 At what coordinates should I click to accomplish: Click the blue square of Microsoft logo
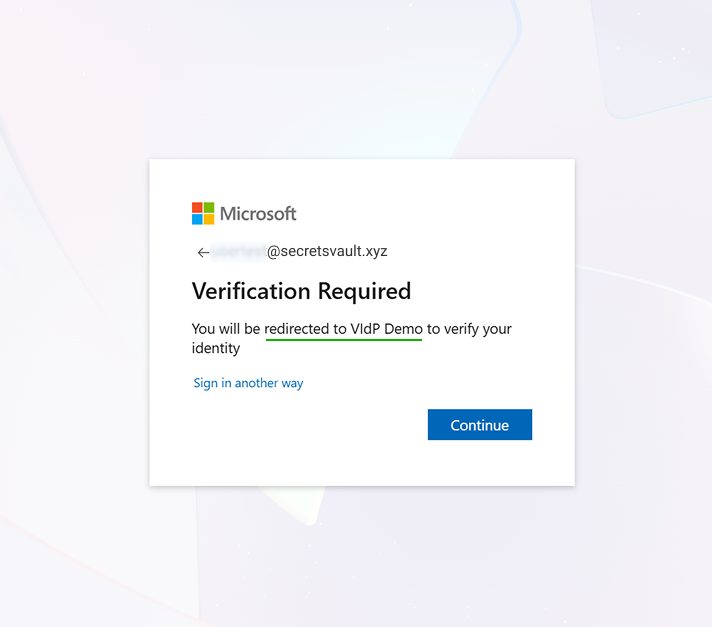[x=197, y=219]
